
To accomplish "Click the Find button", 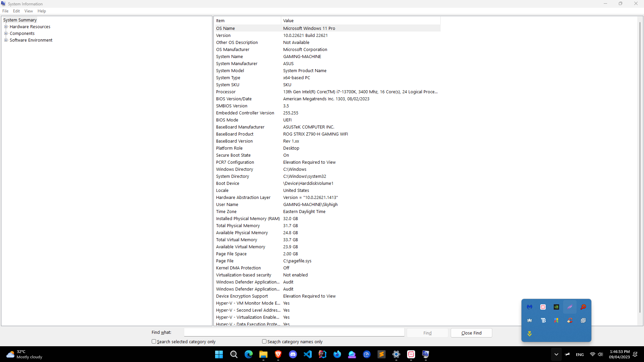I will [x=427, y=333].
